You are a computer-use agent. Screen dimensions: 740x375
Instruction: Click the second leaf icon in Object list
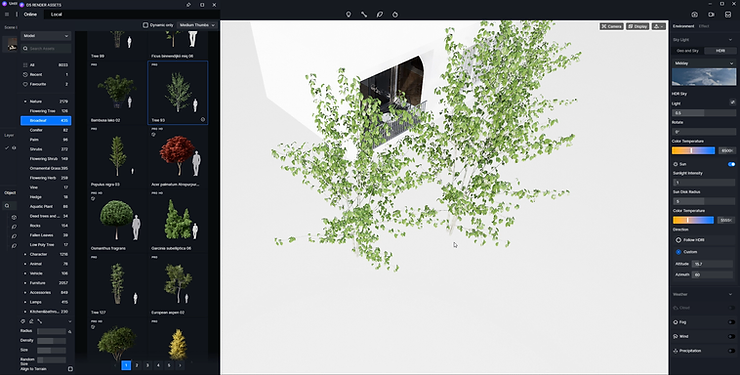14,227
